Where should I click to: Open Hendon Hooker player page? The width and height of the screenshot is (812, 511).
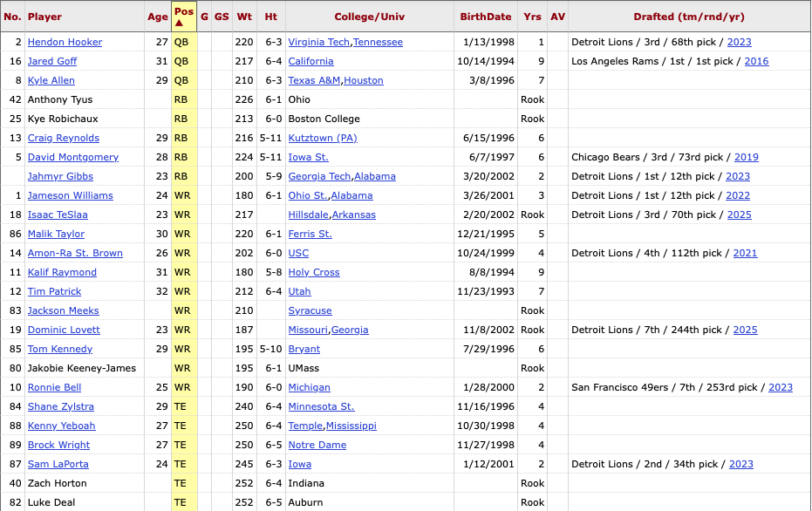pyautogui.click(x=65, y=42)
